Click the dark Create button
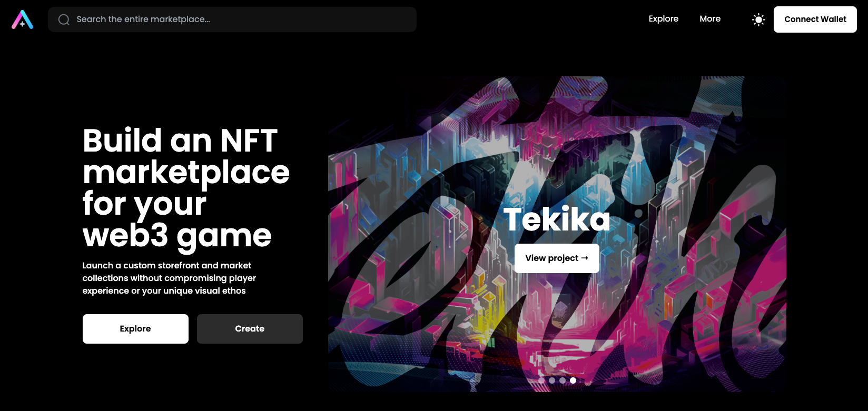Screen dimensions: 868x411 250,329
